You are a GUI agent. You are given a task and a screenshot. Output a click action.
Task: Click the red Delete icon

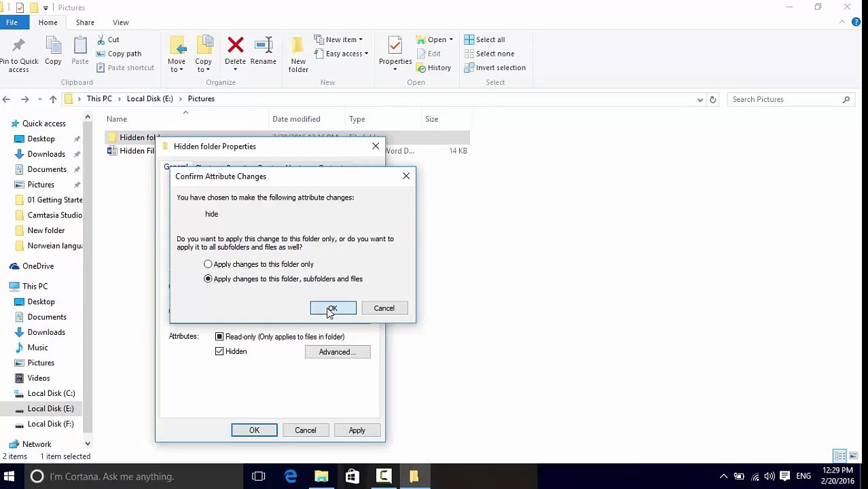pos(235,46)
